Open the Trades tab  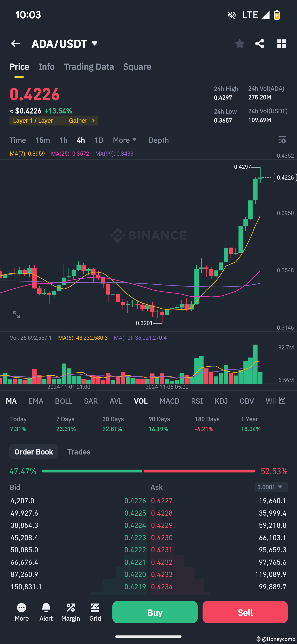79,452
